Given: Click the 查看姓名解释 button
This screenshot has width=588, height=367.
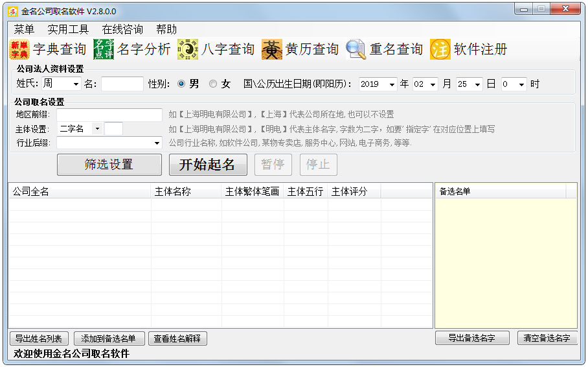Looking at the screenshot, I should (177, 338).
